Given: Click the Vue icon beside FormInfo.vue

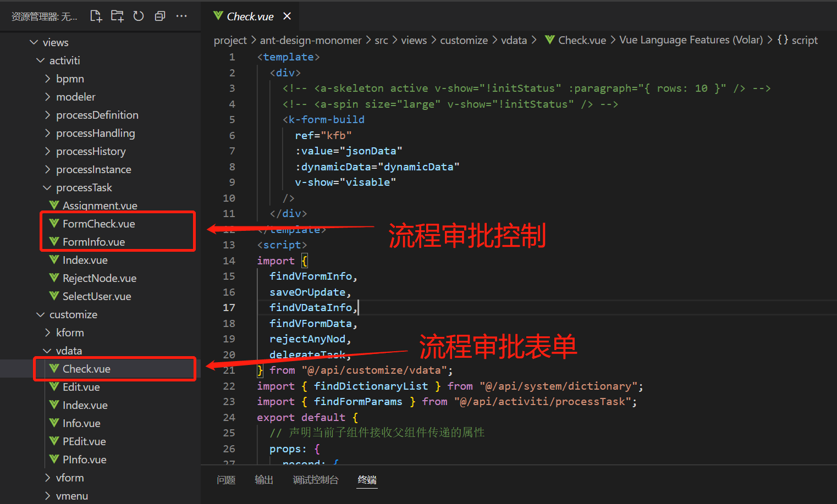Looking at the screenshot, I should 54,241.
